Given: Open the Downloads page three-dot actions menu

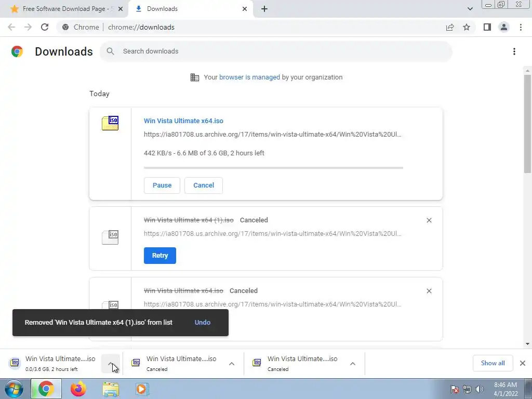Looking at the screenshot, I should coord(514,51).
